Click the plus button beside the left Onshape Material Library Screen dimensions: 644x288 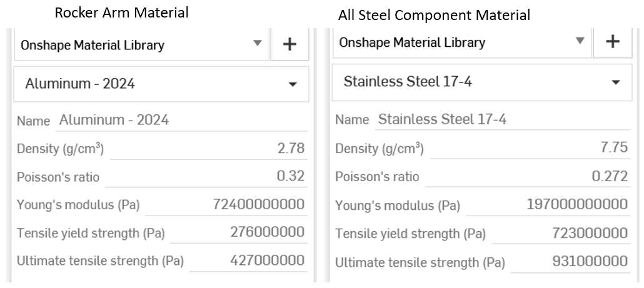289,45
